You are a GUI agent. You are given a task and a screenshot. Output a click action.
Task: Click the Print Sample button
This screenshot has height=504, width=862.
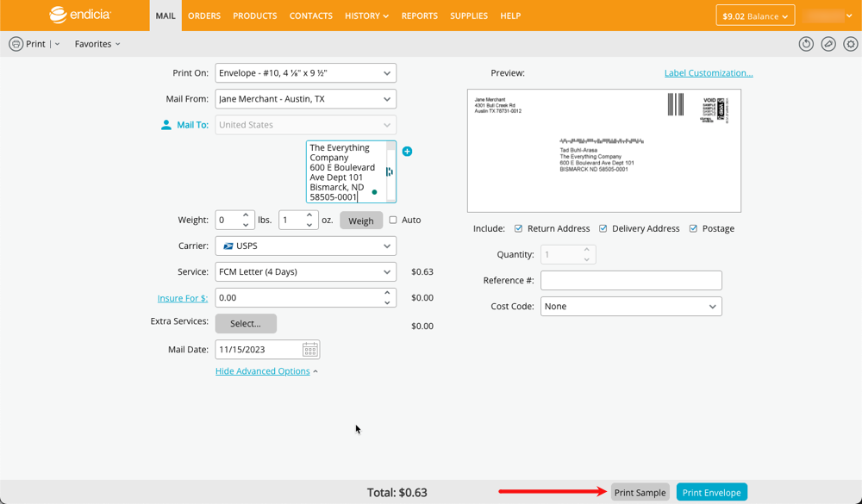(x=640, y=493)
